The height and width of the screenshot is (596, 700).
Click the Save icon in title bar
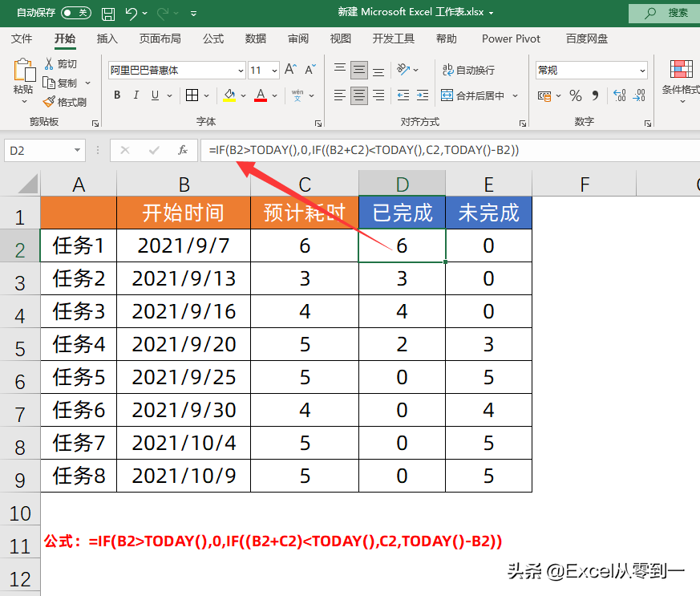(x=107, y=14)
